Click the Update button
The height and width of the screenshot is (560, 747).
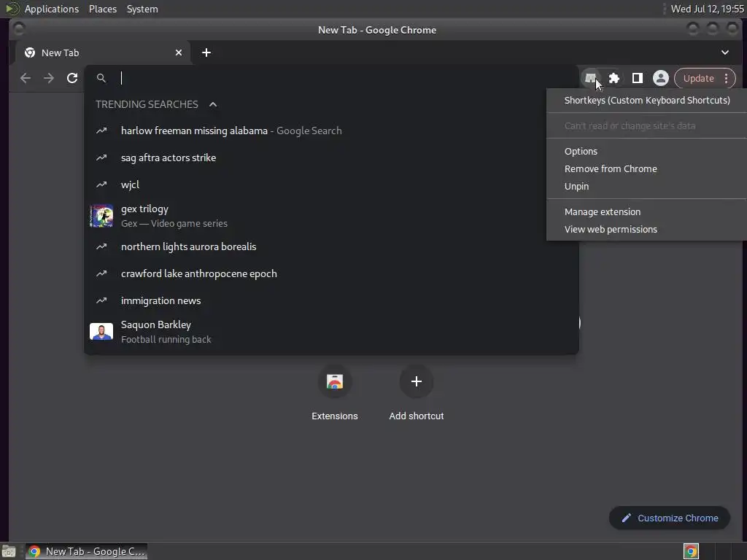[698, 78]
